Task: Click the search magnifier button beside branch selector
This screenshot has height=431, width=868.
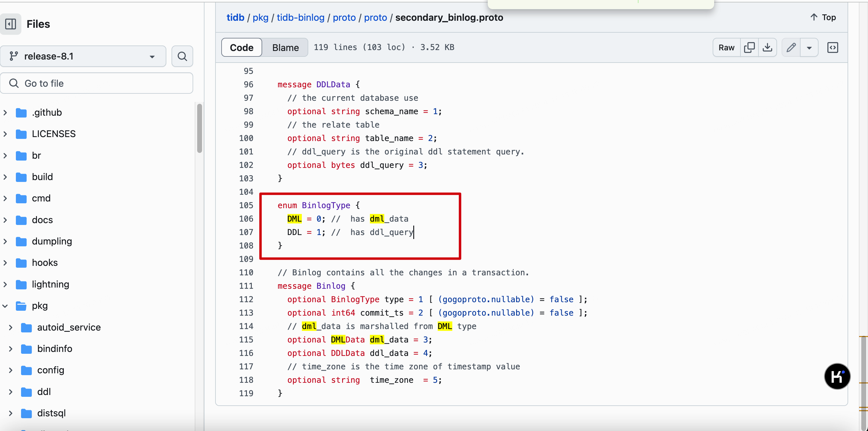Action: [182, 56]
